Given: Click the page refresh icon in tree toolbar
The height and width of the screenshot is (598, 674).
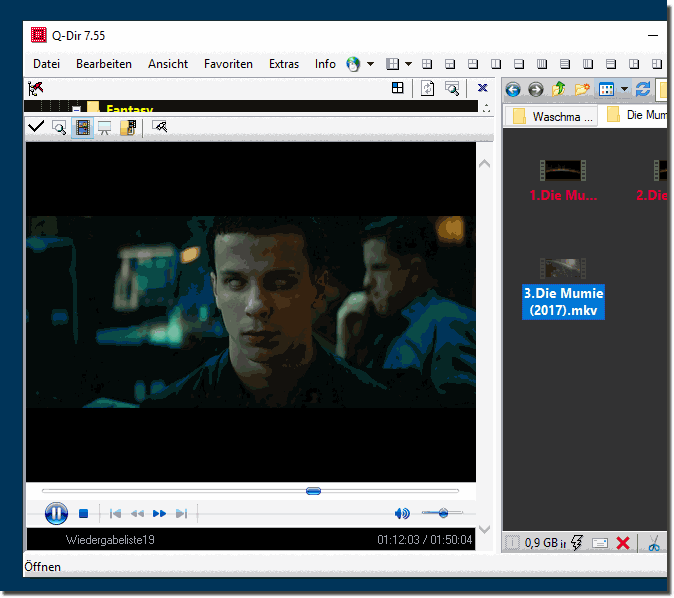Looking at the screenshot, I should (427, 88).
